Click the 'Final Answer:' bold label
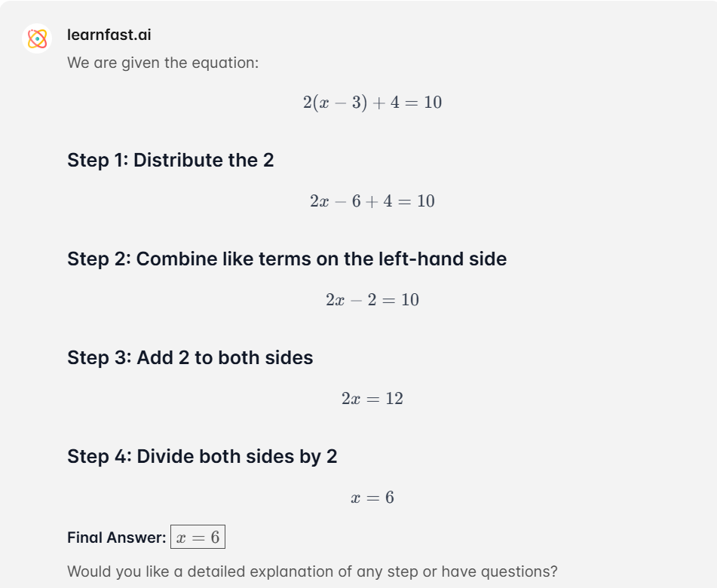717x588 pixels. coord(117,537)
